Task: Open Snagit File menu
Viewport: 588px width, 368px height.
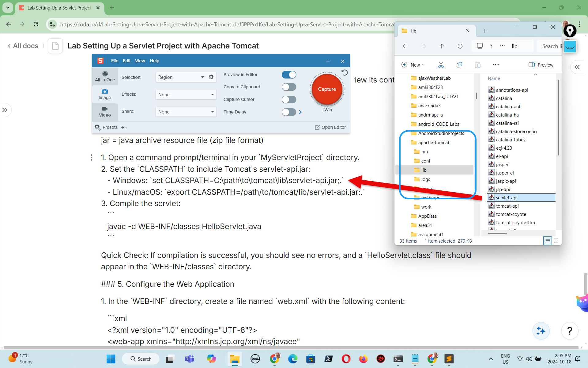Action: click(115, 61)
